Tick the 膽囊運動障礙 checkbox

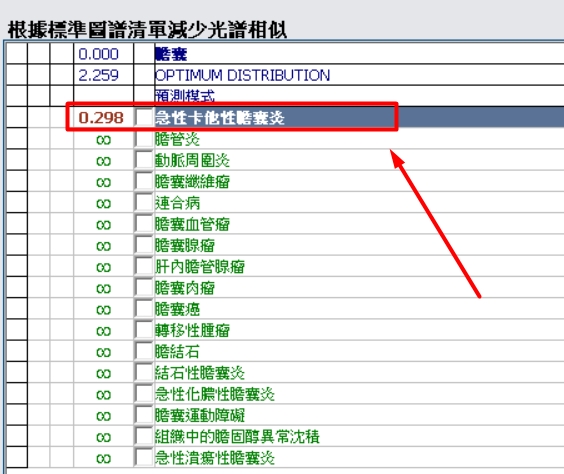(x=144, y=415)
